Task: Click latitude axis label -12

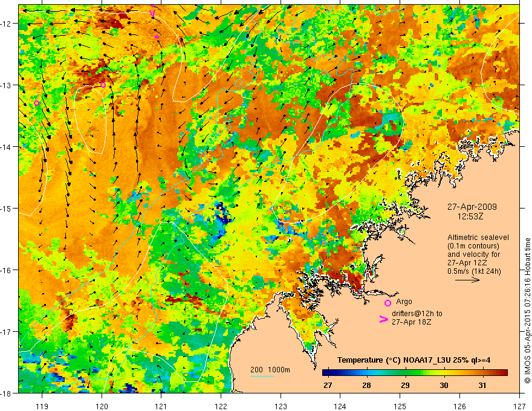Action: point(7,24)
